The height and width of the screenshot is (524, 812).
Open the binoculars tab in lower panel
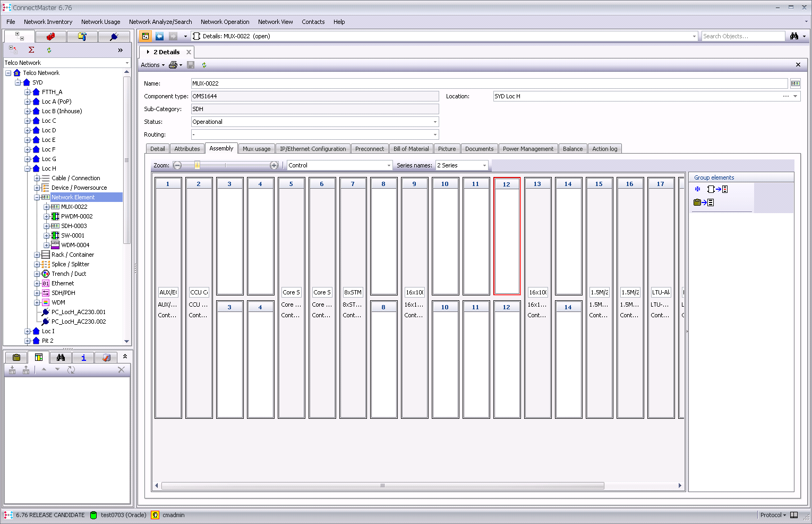[61, 357]
